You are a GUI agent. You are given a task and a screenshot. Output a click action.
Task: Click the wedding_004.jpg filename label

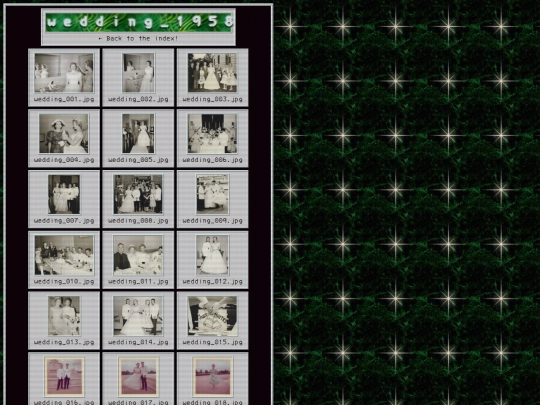[x=64, y=160]
